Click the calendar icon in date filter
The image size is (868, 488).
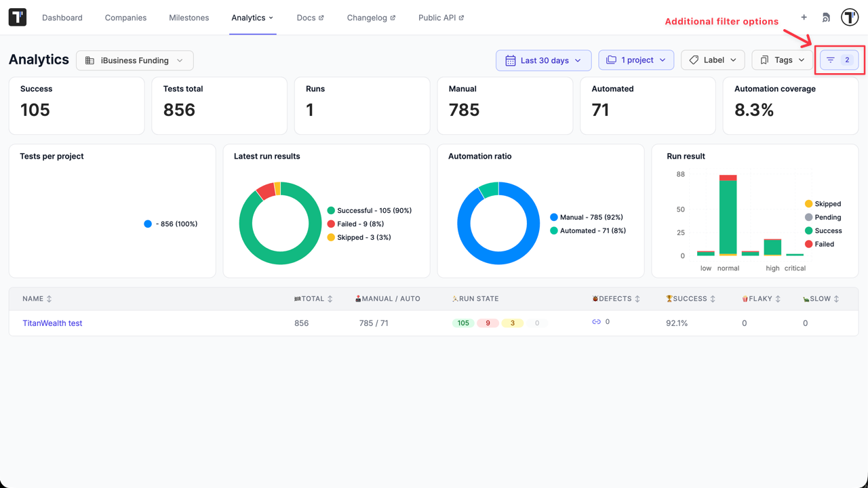click(x=511, y=60)
